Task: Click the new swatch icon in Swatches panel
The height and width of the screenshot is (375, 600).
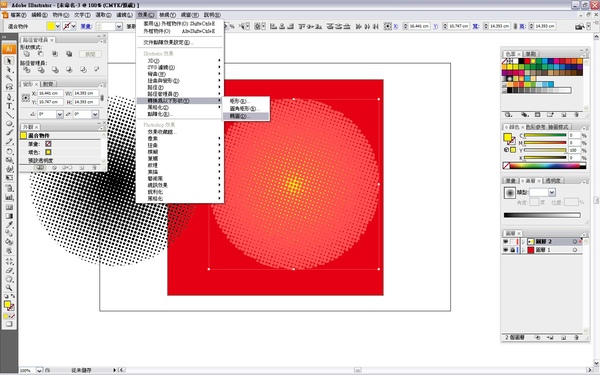Action: [564, 115]
